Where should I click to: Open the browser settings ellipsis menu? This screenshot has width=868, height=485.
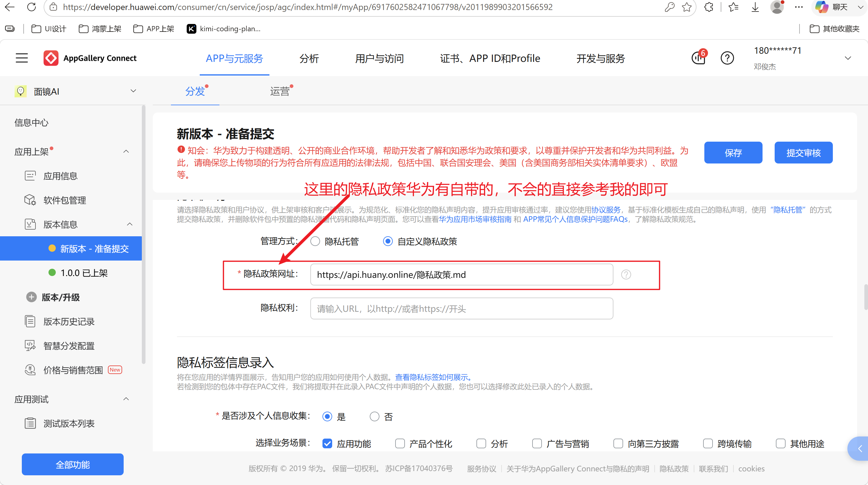[x=799, y=7]
